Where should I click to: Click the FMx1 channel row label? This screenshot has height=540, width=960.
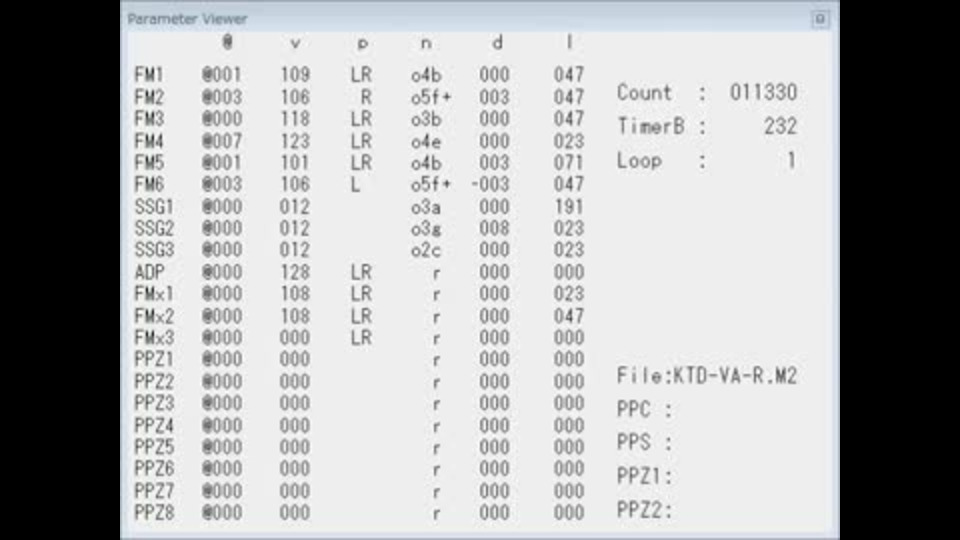pyautogui.click(x=154, y=293)
